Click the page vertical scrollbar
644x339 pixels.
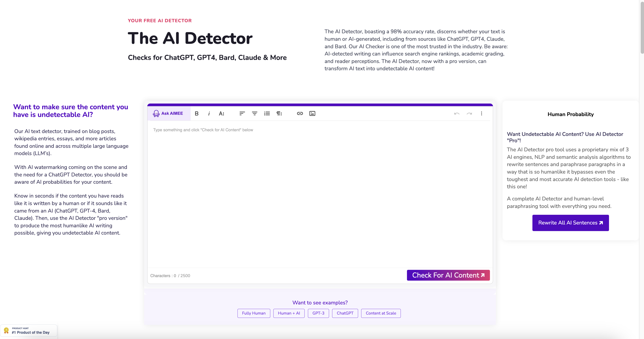tap(642, 28)
